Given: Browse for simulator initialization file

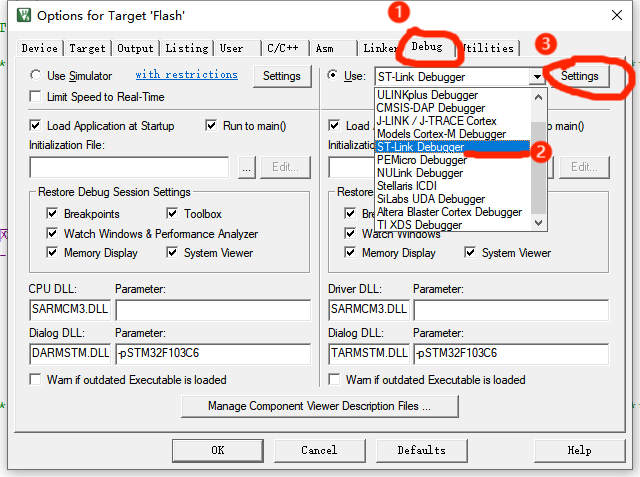Looking at the screenshot, I should point(247,167).
